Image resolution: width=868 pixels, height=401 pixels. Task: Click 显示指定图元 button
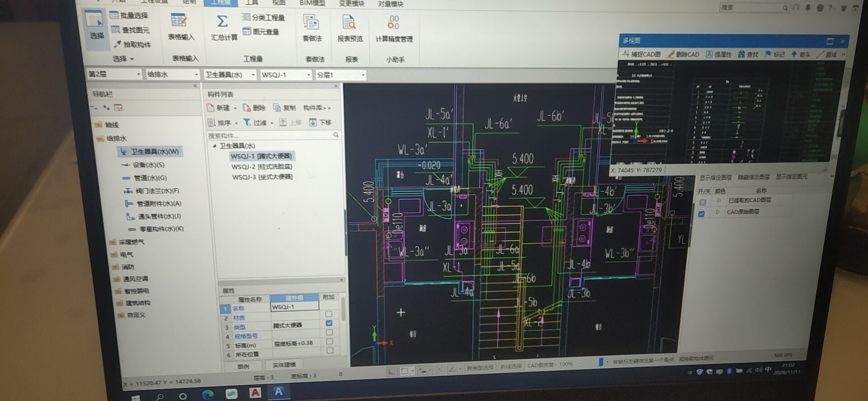coord(792,176)
